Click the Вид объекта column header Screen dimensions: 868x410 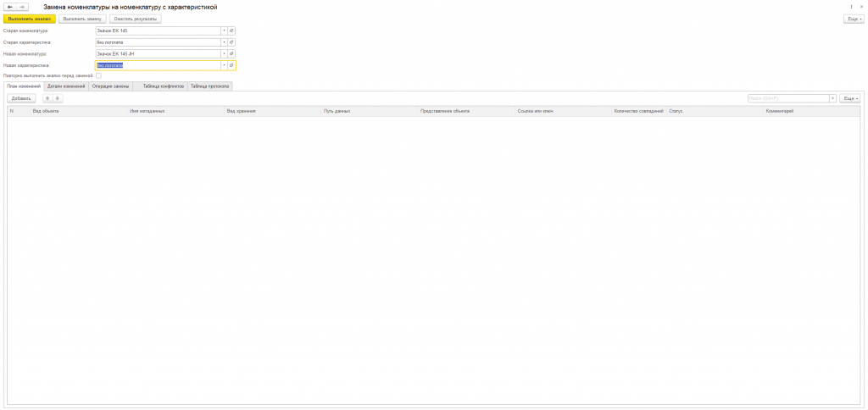(x=79, y=111)
